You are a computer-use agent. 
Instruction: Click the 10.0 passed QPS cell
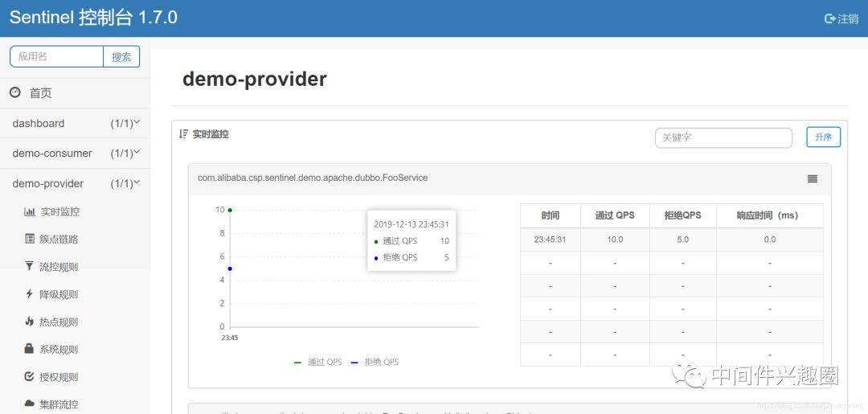(615, 240)
